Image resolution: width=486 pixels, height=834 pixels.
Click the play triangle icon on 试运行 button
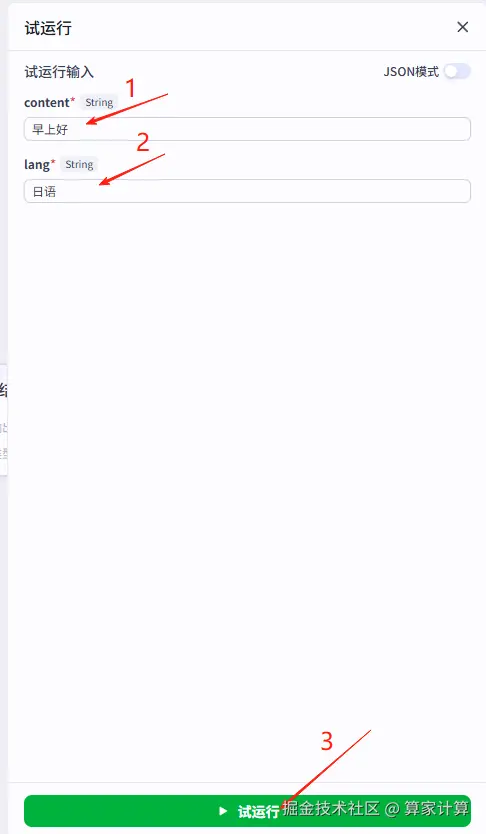pyautogui.click(x=223, y=811)
